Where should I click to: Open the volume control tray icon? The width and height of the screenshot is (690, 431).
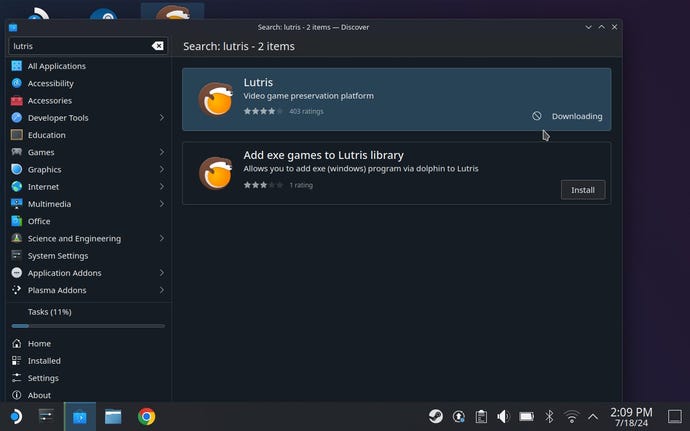[503, 416]
